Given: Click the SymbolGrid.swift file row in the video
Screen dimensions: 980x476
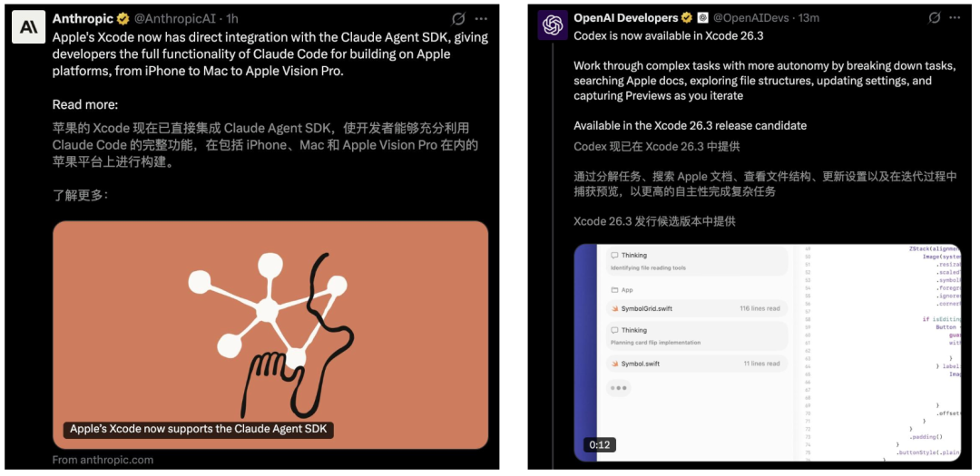Looking at the screenshot, I should 696,309.
